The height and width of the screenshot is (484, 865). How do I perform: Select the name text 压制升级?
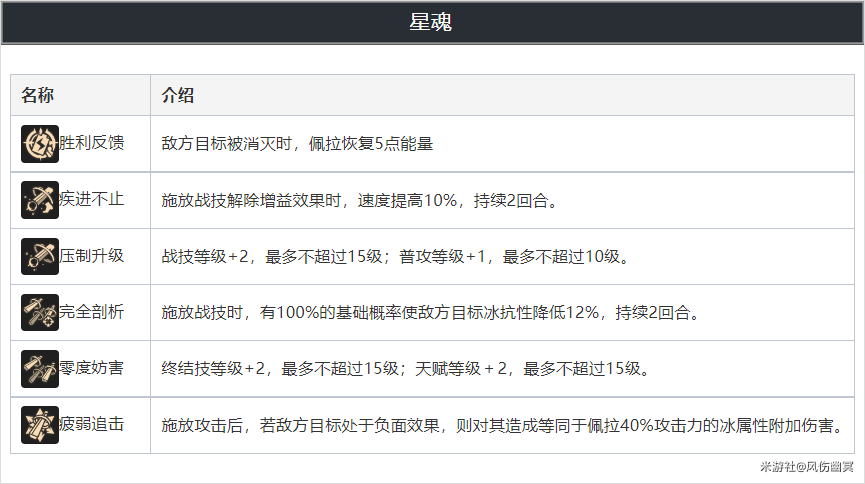(x=92, y=256)
